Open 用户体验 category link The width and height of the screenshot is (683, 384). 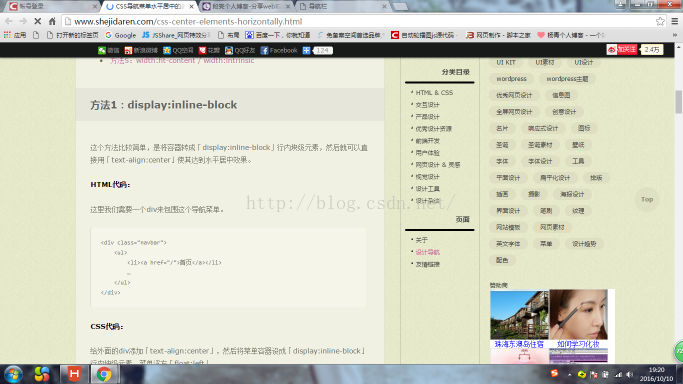pyautogui.click(x=427, y=153)
